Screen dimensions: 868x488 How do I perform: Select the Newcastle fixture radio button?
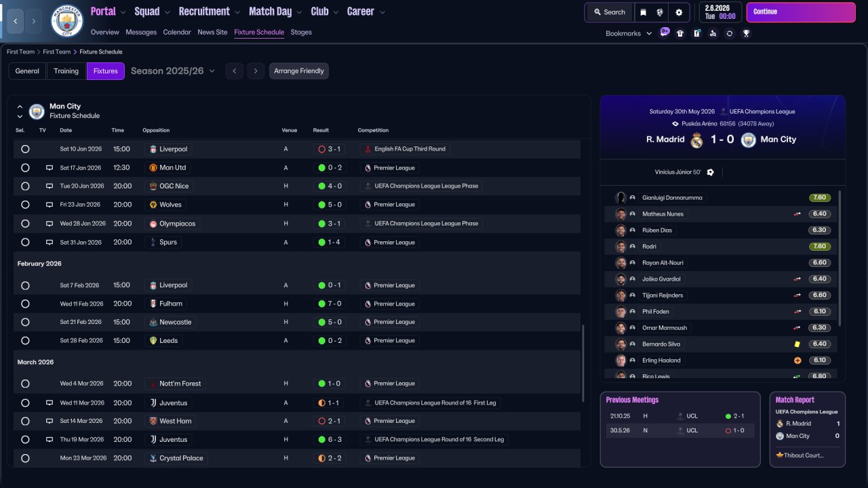click(25, 322)
